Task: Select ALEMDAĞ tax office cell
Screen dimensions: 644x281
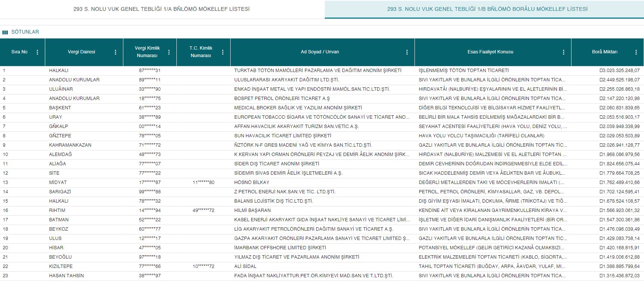Action: point(61,154)
